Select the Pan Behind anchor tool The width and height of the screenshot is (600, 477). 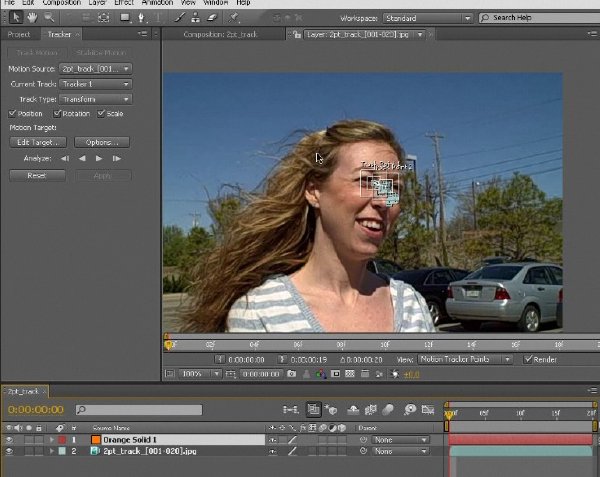coord(104,18)
